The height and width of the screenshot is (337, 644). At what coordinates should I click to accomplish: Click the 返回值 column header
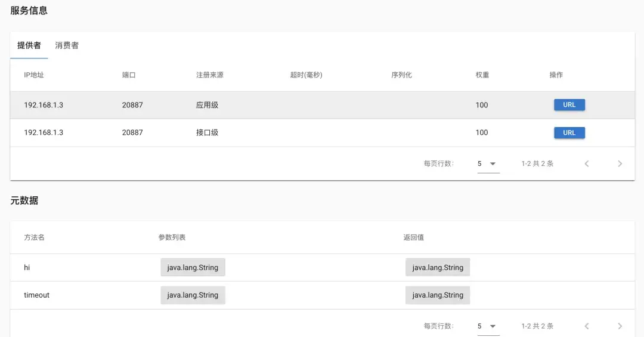[x=414, y=237]
